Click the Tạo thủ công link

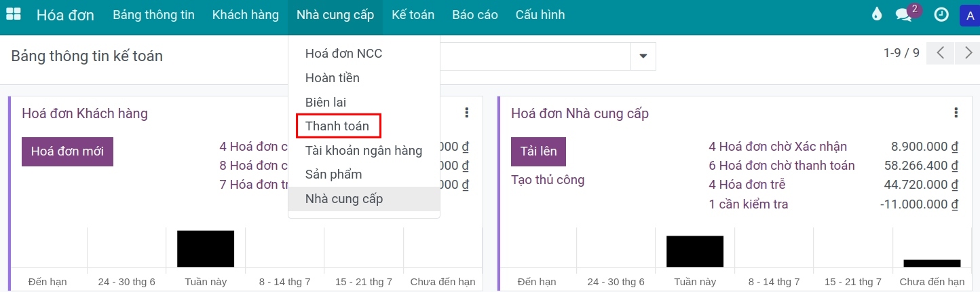coord(548,180)
